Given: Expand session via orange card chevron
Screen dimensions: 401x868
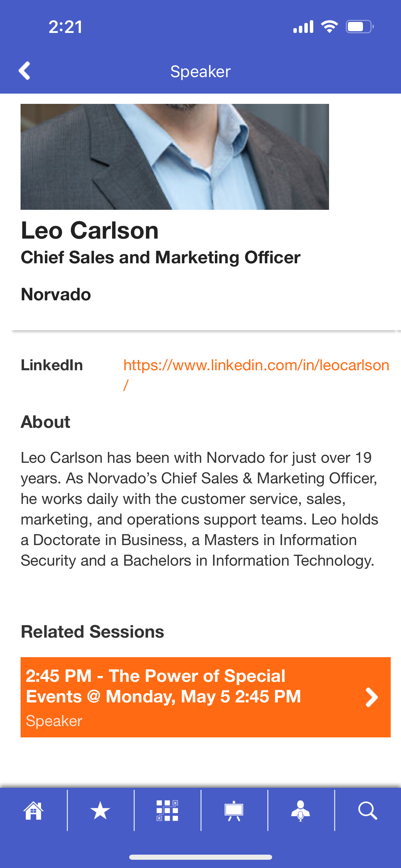Looking at the screenshot, I should (x=372, y=697).
